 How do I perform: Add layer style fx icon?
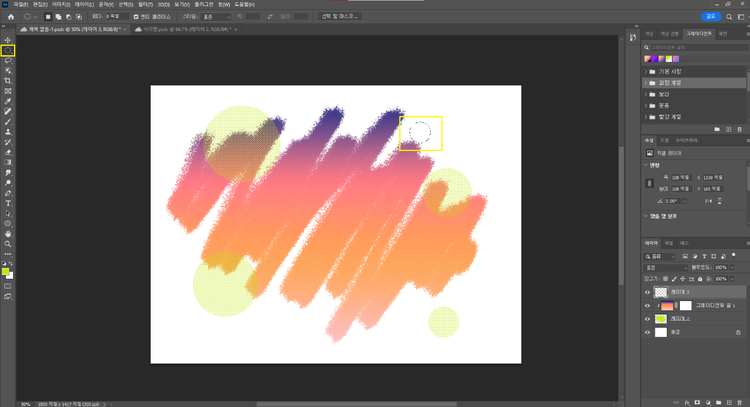(x=687, y=403)
